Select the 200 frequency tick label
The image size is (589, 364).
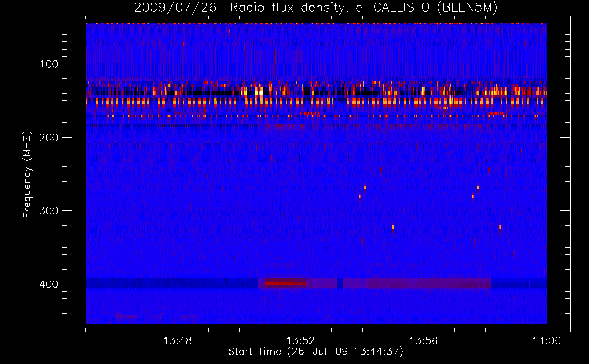pos(49,137)
